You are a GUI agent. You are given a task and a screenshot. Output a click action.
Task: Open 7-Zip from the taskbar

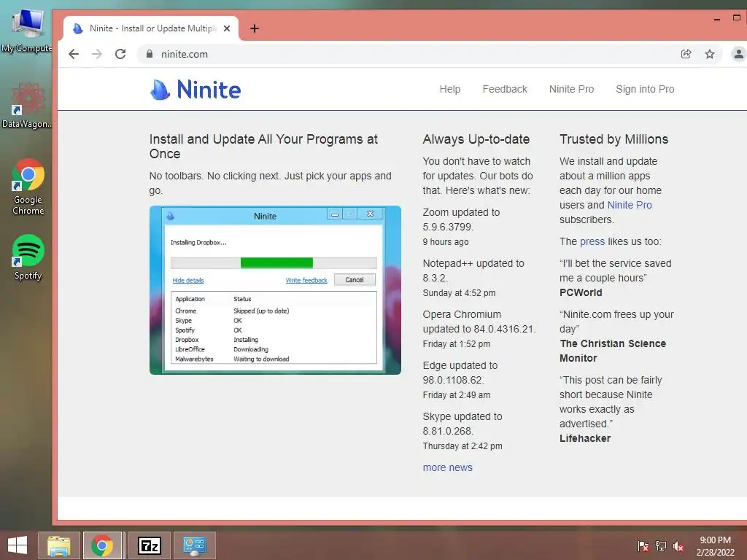150,545
